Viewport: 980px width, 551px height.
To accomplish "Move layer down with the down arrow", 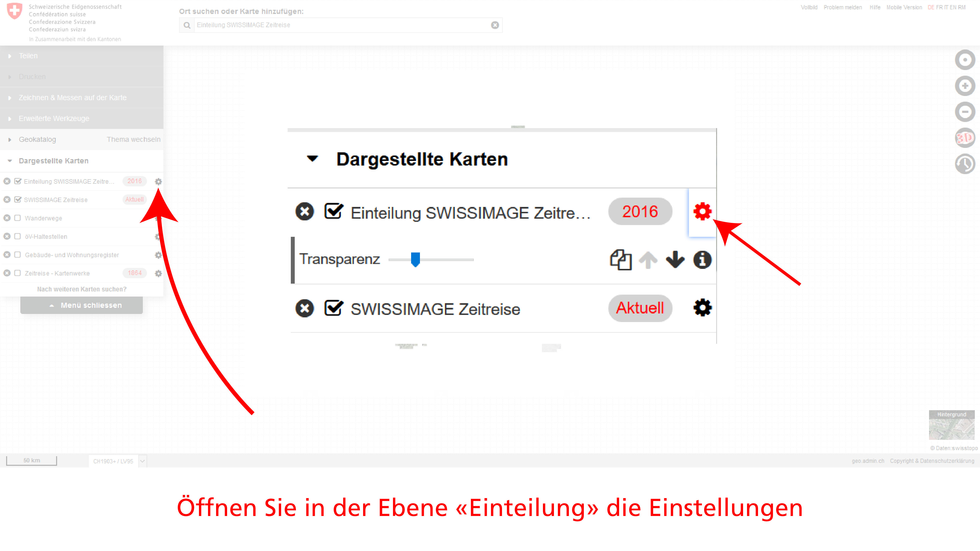I will point(675,260).
